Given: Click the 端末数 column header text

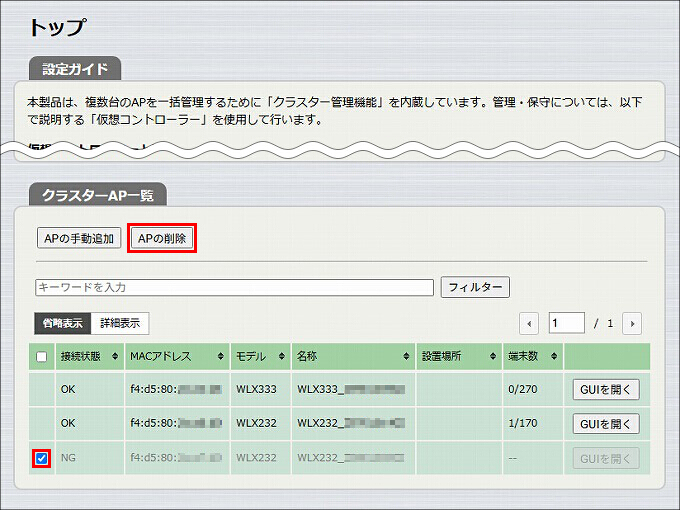Looking at the screenshot, I should [x=523, y=356].
